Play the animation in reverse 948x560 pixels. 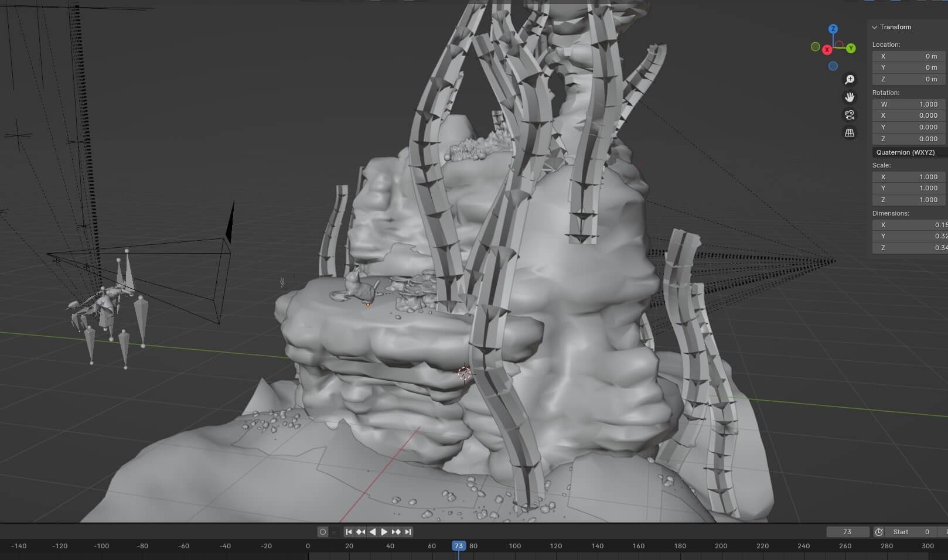click(x=372, y=532)
